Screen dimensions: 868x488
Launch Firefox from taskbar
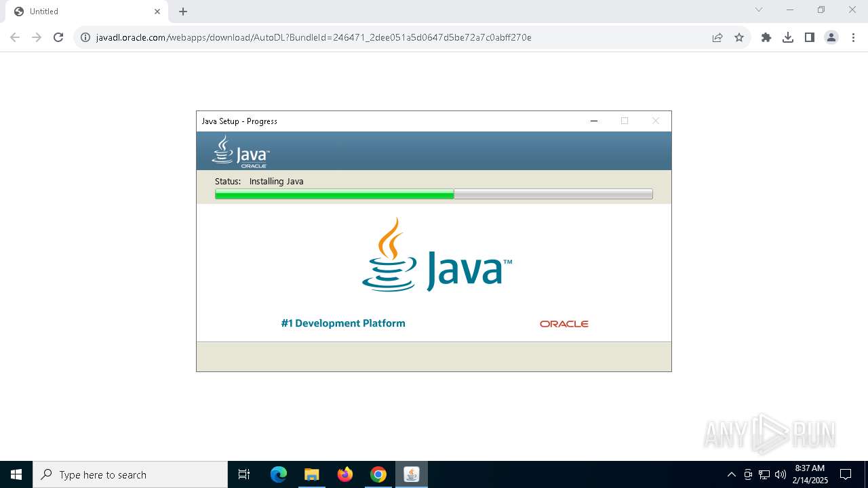click(x=345, y=474)
